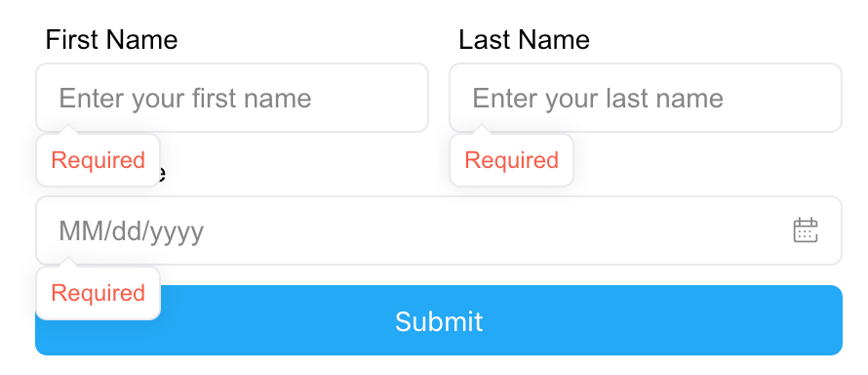The width and height of the screenshot is (868, 375).
Task: Click the Submit button
Action: click(x=439, y=320)
